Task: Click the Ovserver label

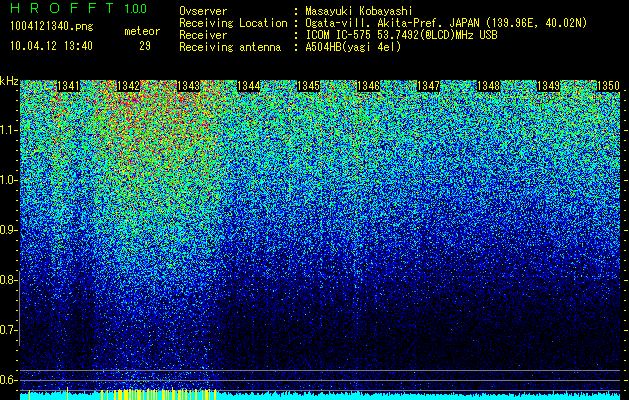Action: [203, 11]
